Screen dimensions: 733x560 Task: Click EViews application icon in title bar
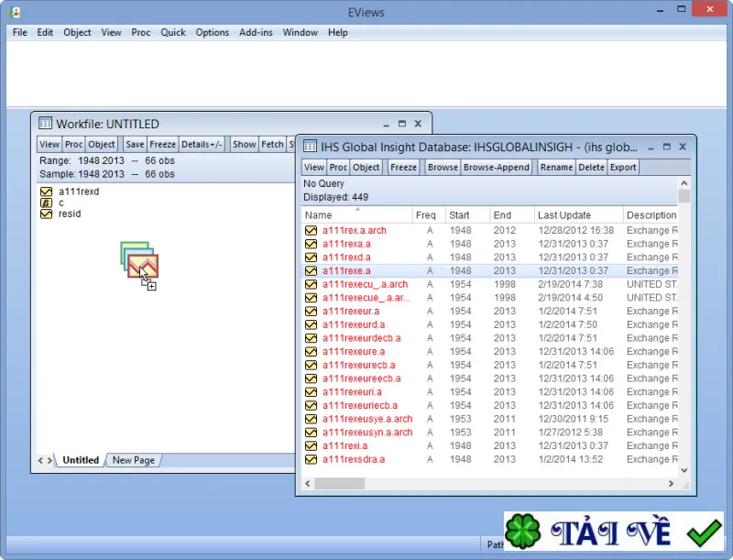pos(16,12)
